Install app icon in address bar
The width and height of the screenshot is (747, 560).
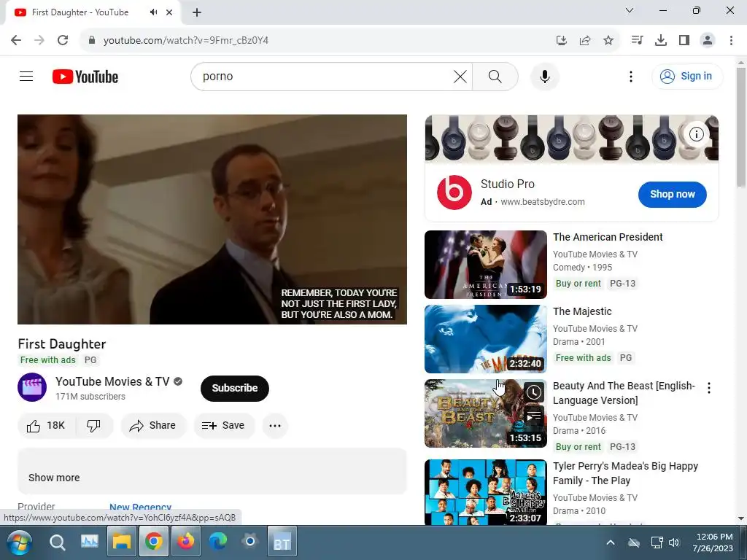pyautogui.click(x=562, y=41)
